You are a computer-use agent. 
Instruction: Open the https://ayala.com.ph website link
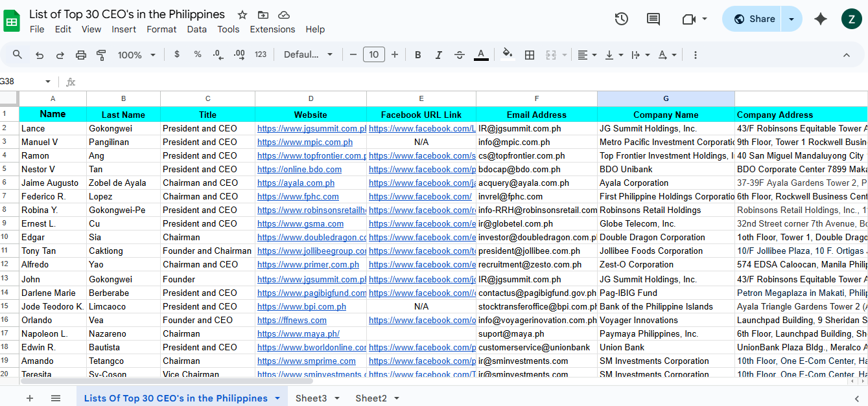pyautogui.click(x=296, y=183)
